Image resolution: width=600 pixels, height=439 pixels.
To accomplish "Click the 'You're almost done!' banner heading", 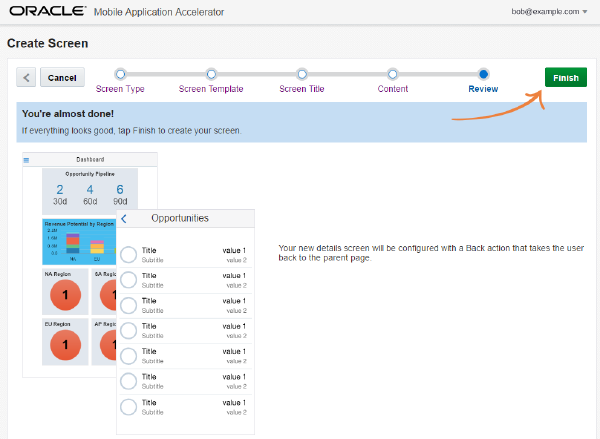I will (68, 114).
